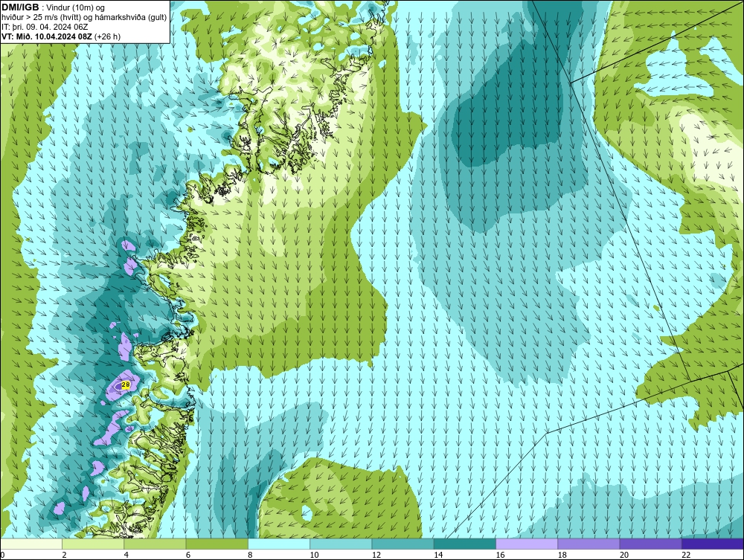Select the 8–10 m/s light cyan legend swatch

[279, 544]
